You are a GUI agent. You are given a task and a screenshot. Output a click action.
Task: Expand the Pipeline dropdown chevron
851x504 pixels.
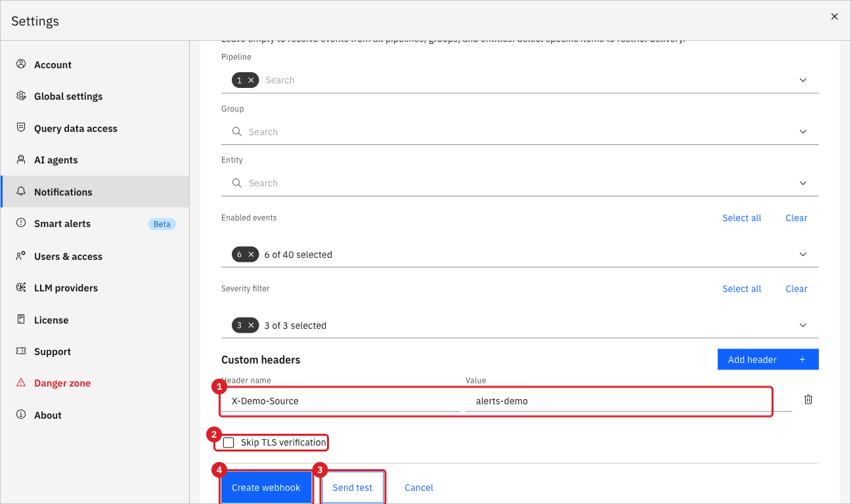click(803, 80)
